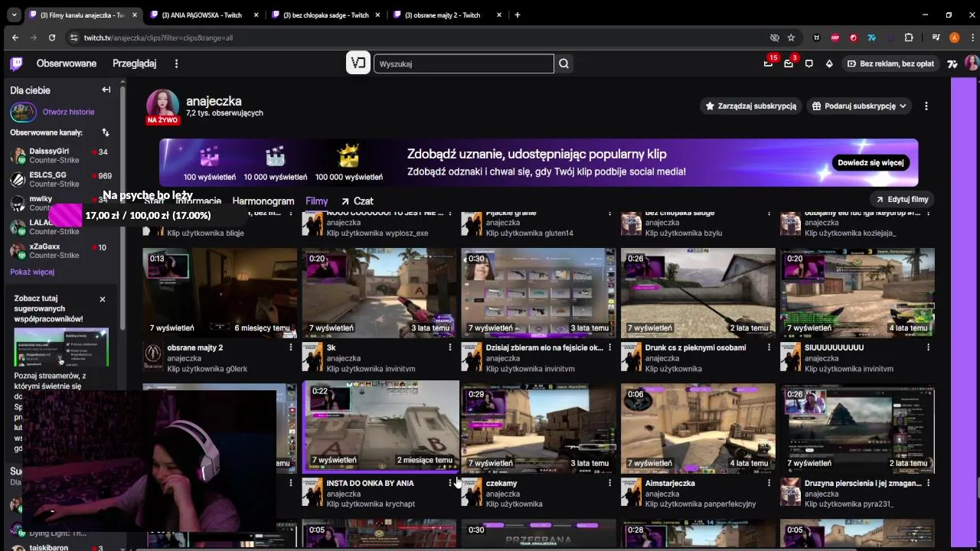980x551 pixels.
Task: Click Otwórz historie link
Action: pyautogui.click(x=68, y=112)
